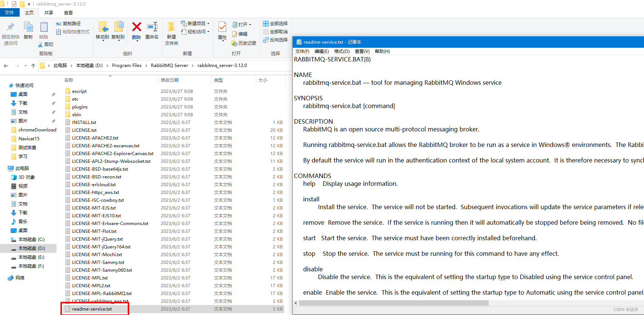Click the Forward navigation arrow

pyautogui.click(x=17, y=66)
